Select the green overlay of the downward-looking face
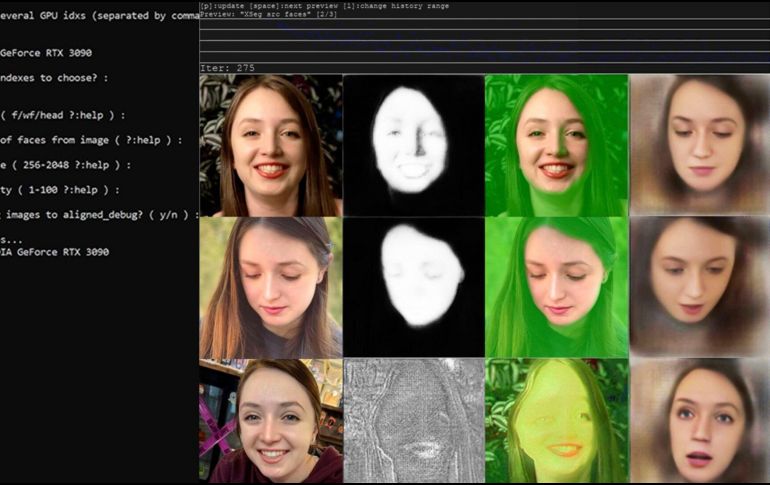 coord(556,288)
